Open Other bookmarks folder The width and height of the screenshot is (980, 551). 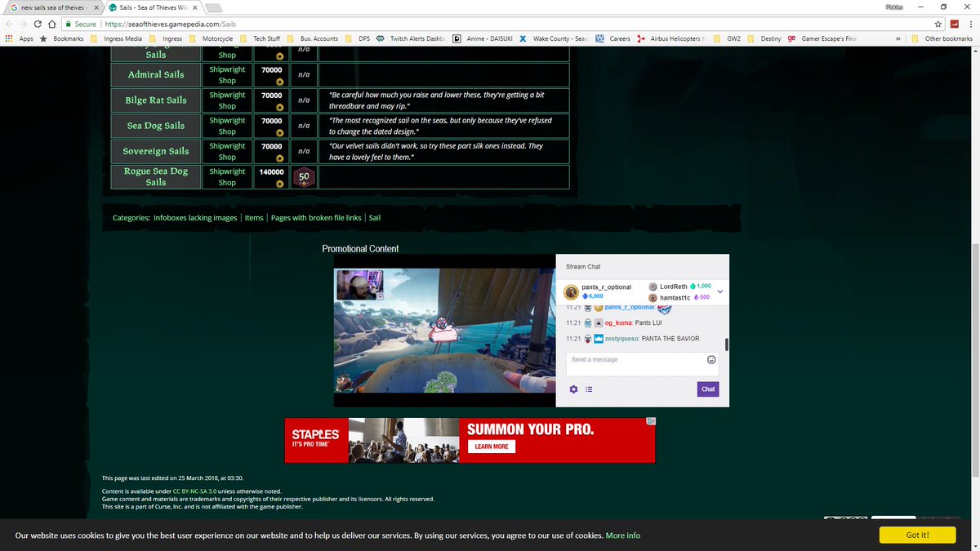pyautogui.click(x=942, y=38)
